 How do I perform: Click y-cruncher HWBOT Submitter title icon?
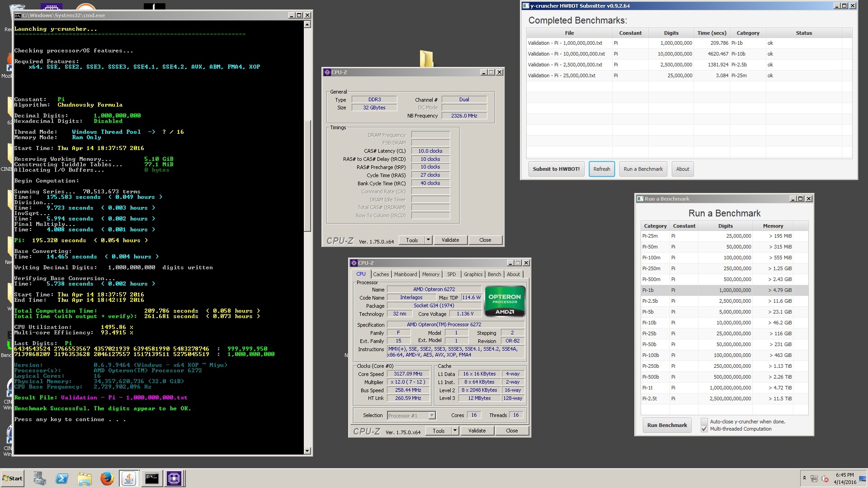[525, 6]
